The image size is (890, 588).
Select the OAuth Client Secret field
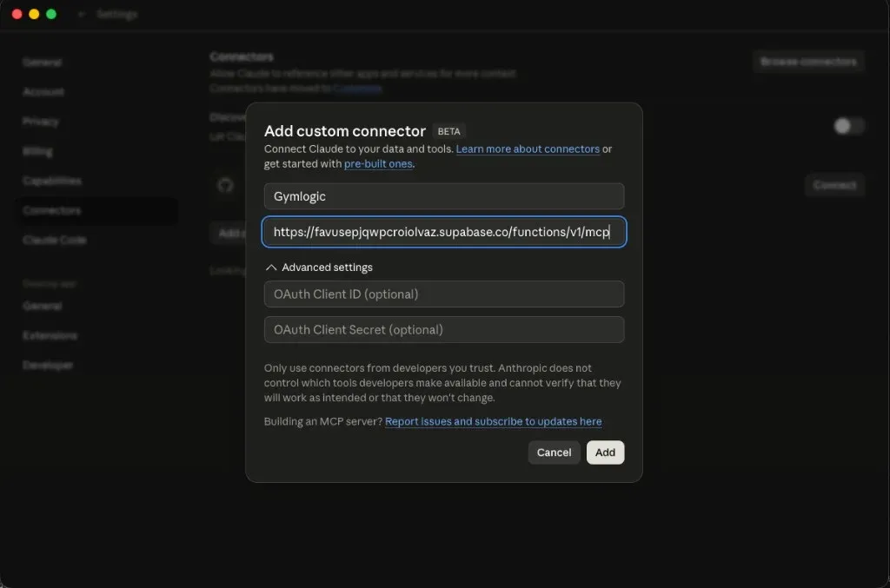pos(444,329)
